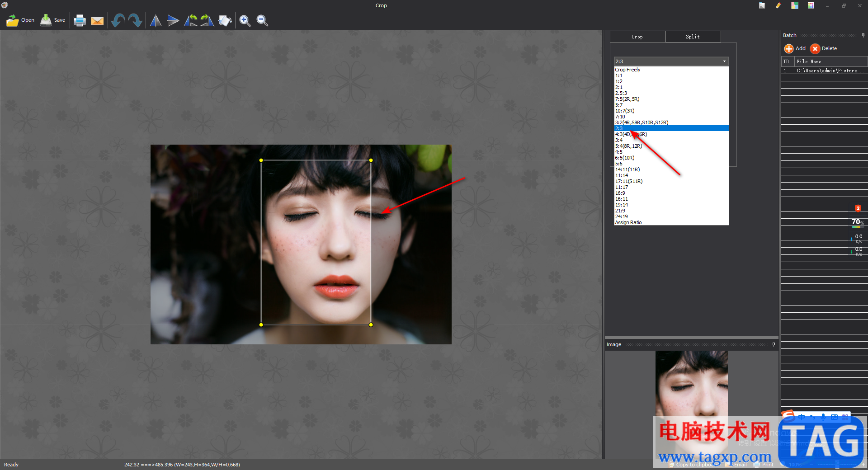The image size is (868, 470).
Task: Select the 1:1 ratio option
Action: tap(671, 75)
